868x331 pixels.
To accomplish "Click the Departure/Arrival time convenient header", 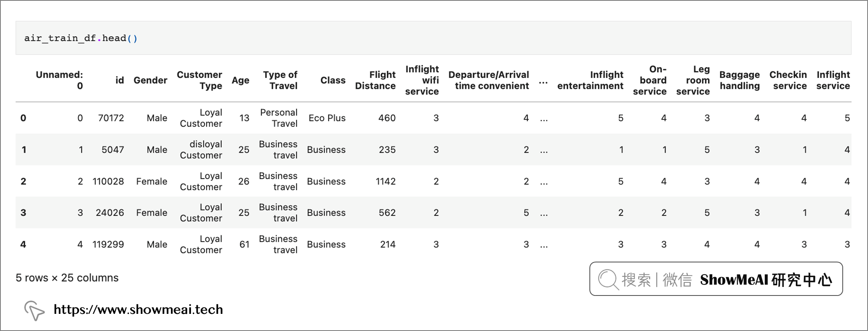I will (x=489, y=80).
